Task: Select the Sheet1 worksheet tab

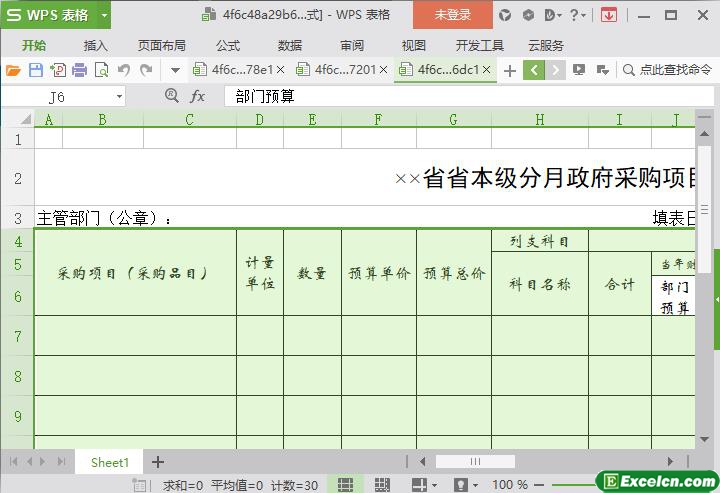Action: 110,462
